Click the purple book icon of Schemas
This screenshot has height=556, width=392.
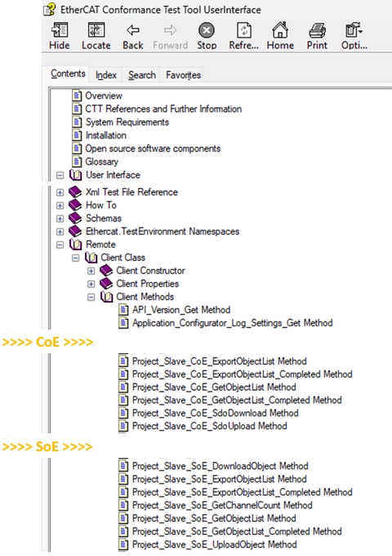[75, 218]
